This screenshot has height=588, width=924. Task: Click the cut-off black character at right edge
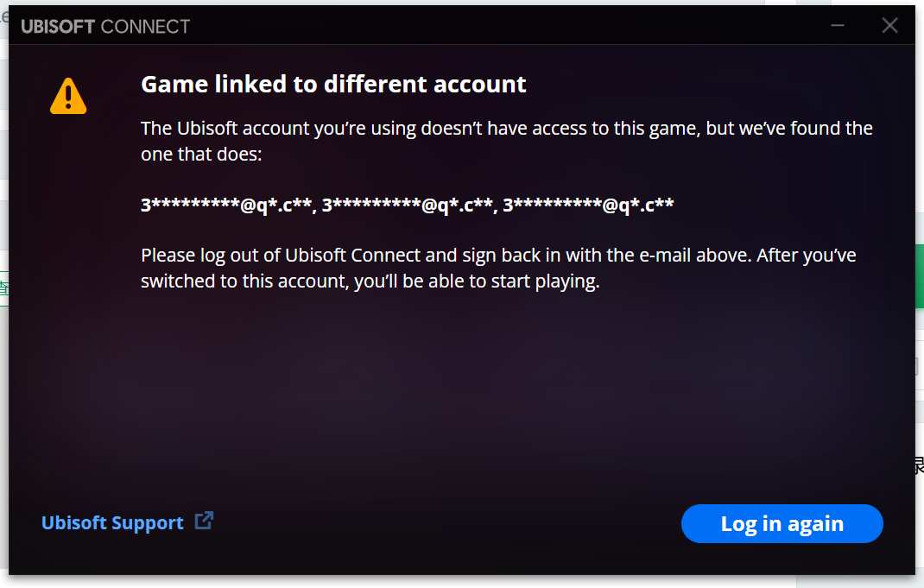pyautogui.click(x=919, y=466)
